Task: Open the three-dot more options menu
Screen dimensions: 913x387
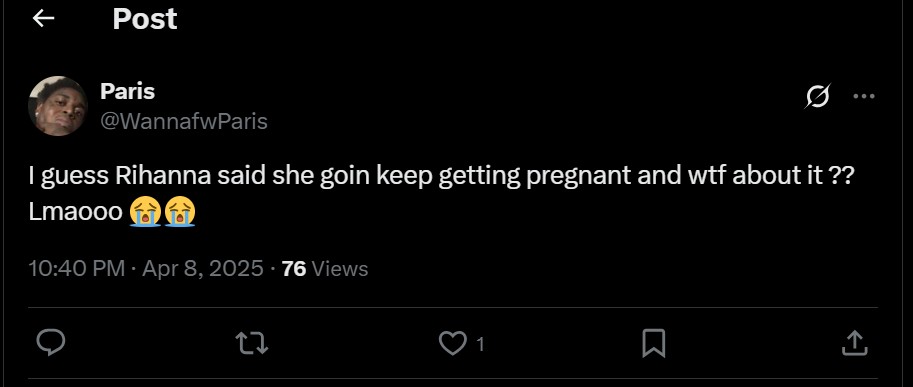Action: [864, 97]
